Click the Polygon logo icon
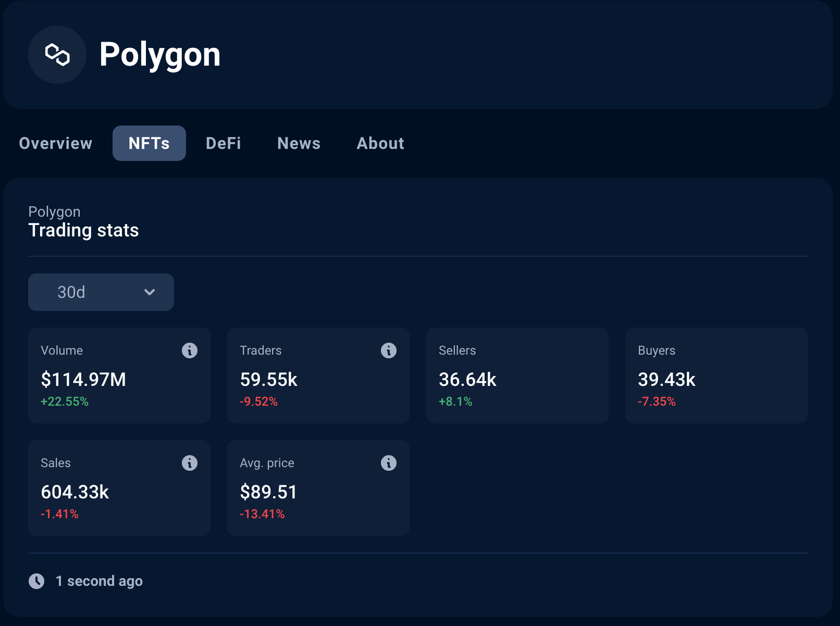840x626 pixels. [57, 55]
